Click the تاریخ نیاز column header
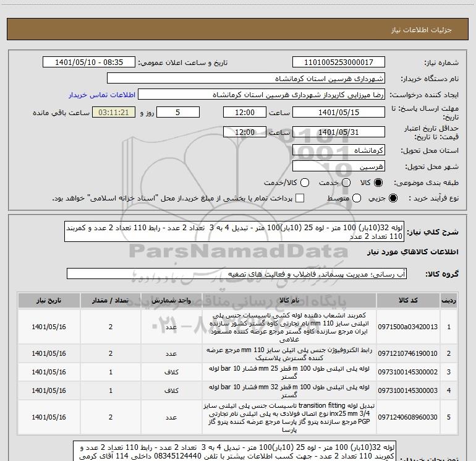This screenshot has height=461, width=476. (49, 300)
